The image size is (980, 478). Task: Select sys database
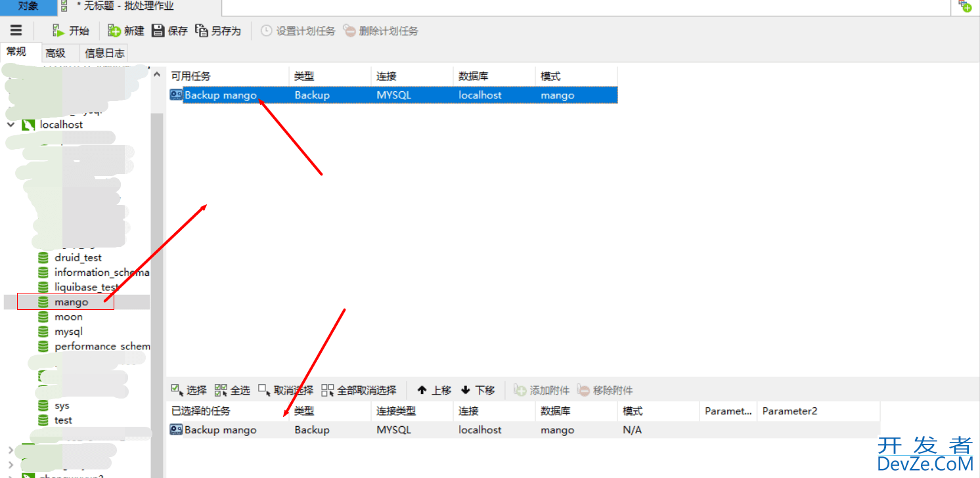click(x=62, y=406)
